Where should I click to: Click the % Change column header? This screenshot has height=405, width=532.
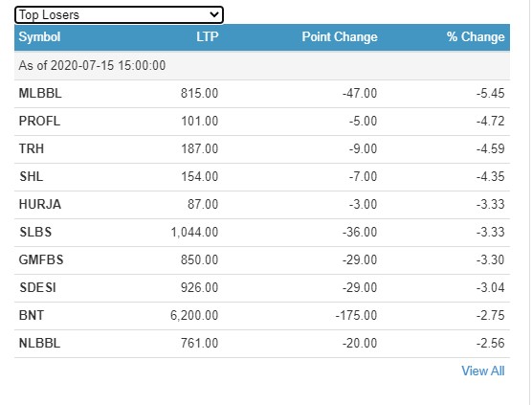(x=476, y=36)
